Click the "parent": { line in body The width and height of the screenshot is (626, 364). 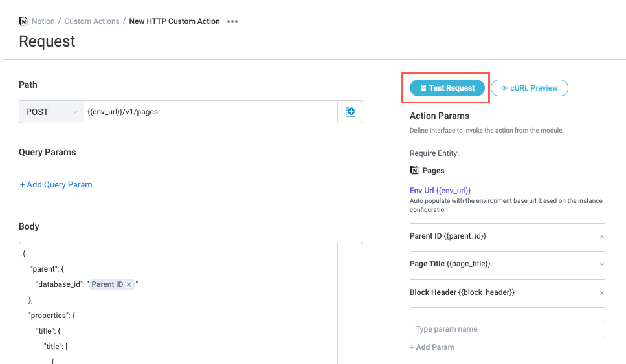[x=47, y=269]
